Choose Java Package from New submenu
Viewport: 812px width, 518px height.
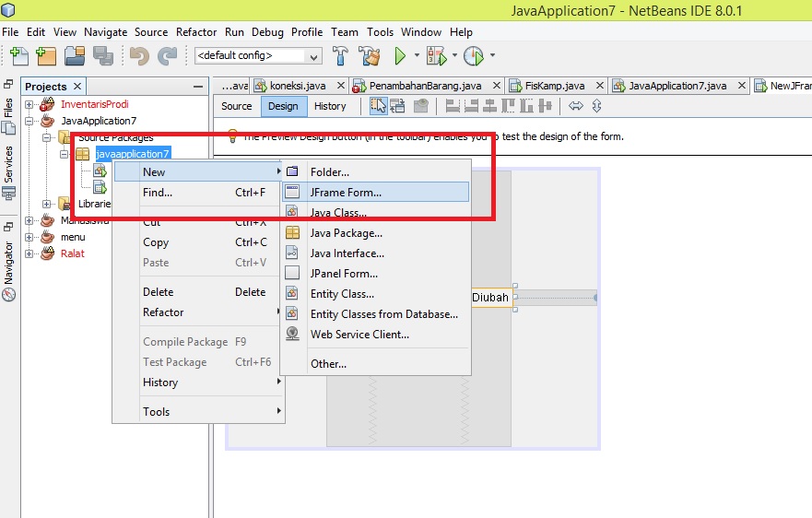click(x=375, y=233)
